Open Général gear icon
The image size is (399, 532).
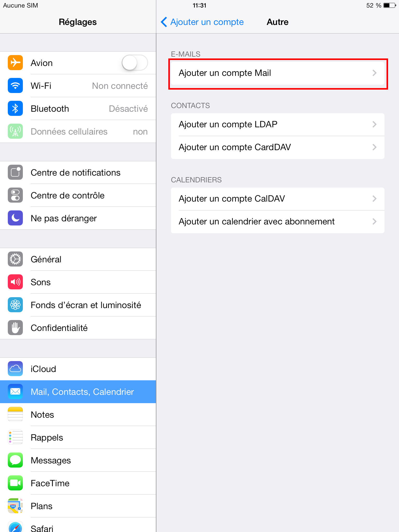coord(15,259)
